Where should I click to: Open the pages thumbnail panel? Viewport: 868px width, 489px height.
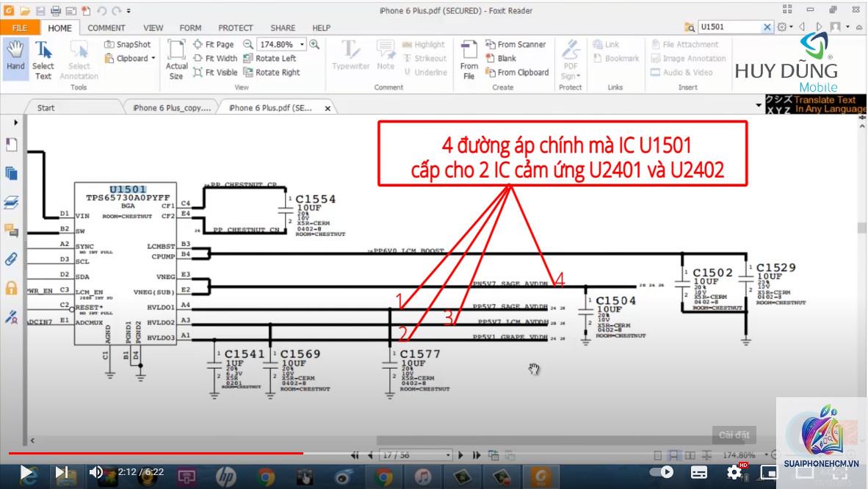12,173
